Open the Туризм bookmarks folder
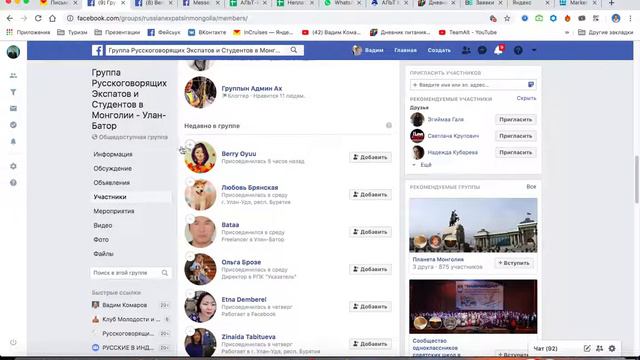 coord(72,32)
